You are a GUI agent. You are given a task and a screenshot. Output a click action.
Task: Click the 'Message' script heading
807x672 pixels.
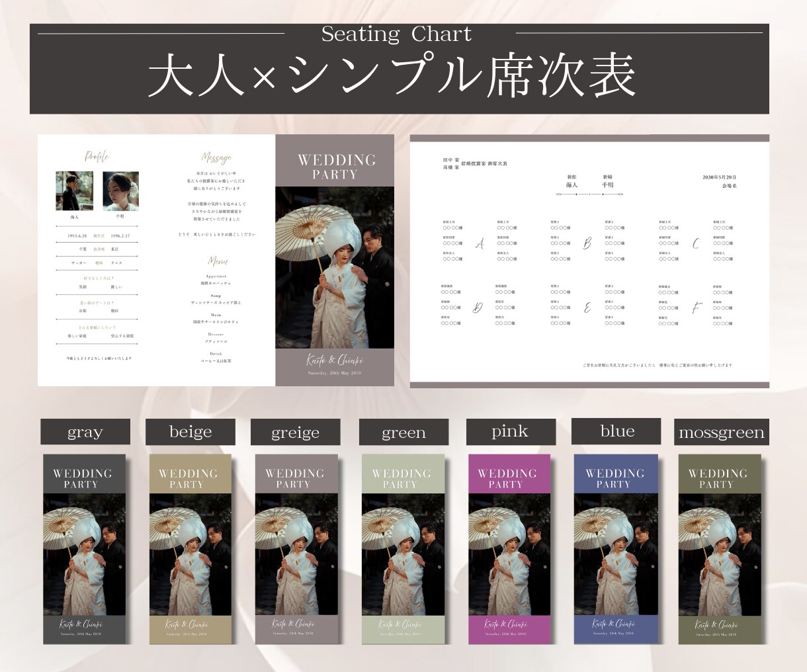[217, 157]
